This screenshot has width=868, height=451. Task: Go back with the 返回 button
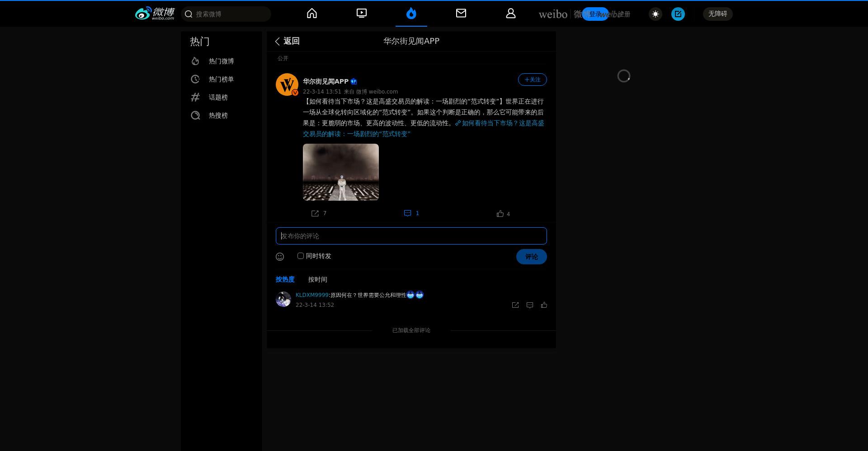click(287, 41)
